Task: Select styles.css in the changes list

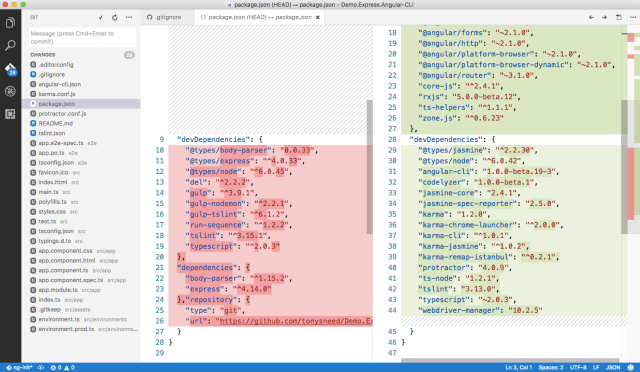Action: tap(81, 212)
